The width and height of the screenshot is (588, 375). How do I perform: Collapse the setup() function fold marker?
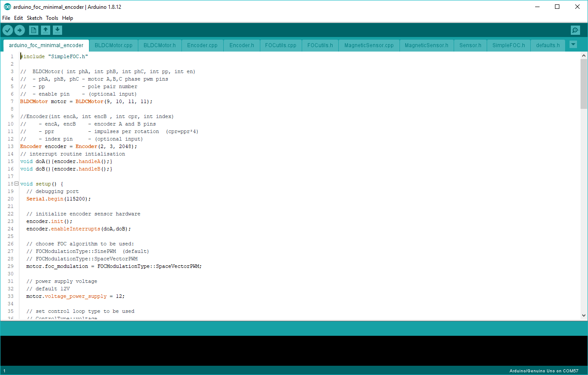(17, 184)
